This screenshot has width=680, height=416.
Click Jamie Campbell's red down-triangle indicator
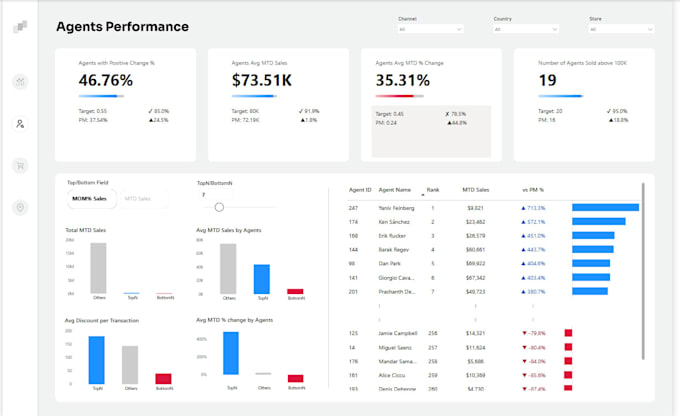coord(524,333)
